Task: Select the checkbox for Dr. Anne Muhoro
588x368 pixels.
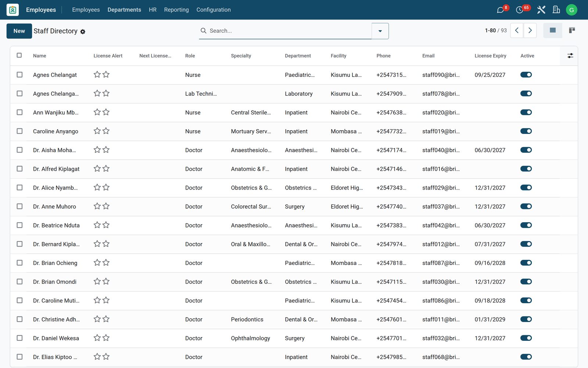Action: pos(19,206)
